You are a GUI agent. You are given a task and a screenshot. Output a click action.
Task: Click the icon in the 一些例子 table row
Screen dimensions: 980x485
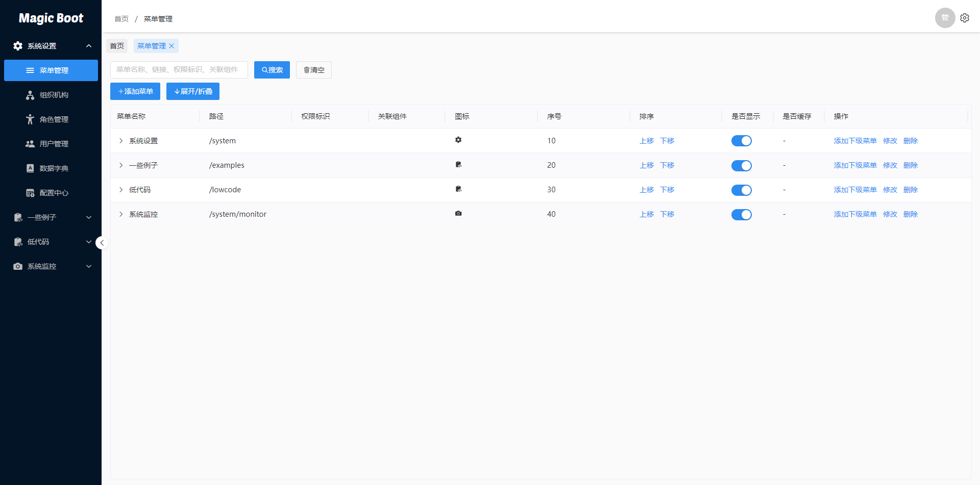click(458, 164)
